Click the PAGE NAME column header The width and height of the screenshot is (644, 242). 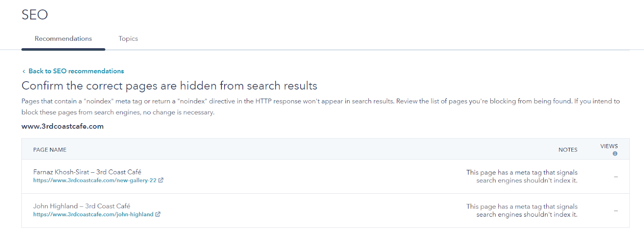click(x=50, y=150)
